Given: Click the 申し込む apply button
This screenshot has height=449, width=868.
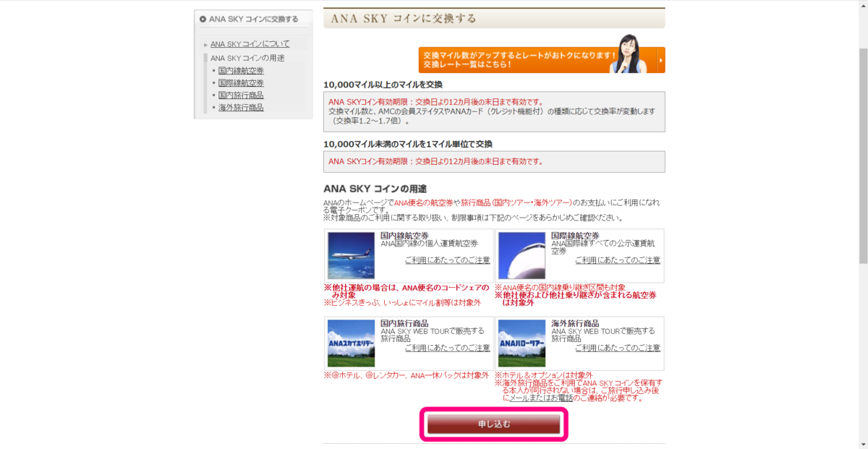Looking at the screenshot, I should click(494, 424).
